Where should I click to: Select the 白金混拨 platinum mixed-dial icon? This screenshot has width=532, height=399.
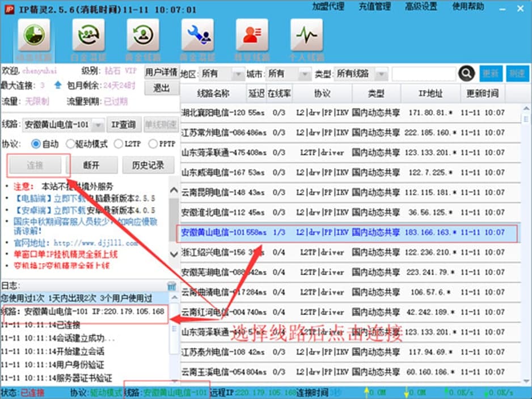[88, 37]
